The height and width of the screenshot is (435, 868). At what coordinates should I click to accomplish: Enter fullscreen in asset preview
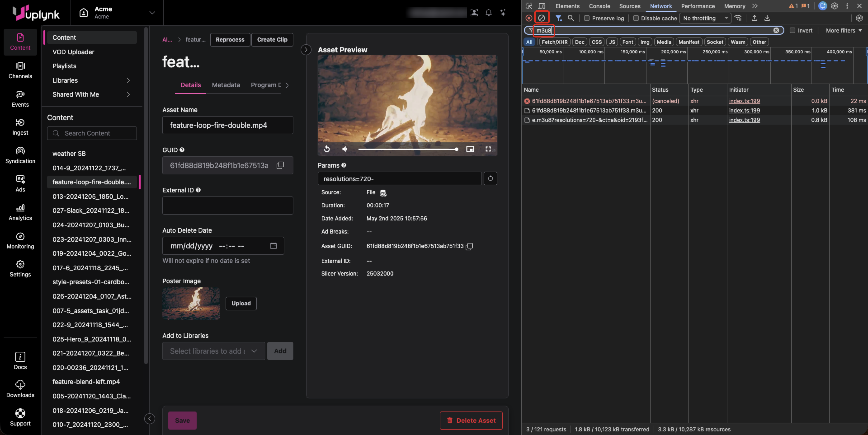tap(488, 149)
